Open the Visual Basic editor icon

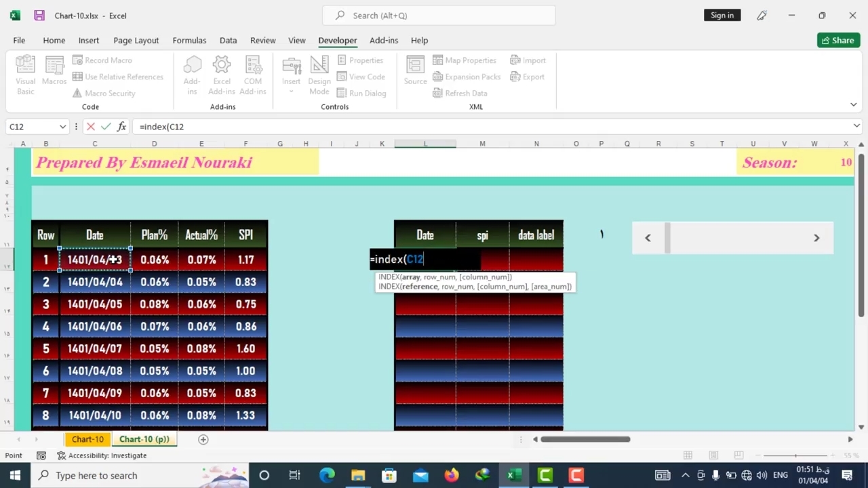(25, 75)
